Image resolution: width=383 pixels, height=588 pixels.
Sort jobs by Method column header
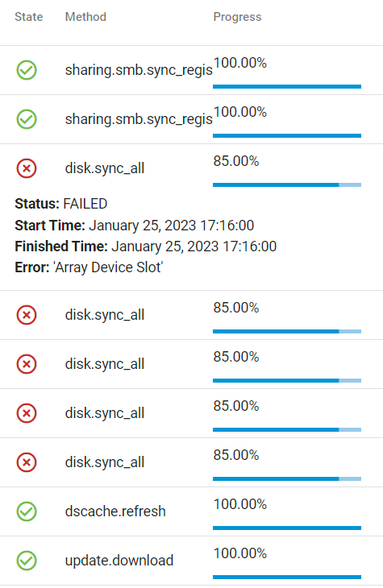[85, 17]
